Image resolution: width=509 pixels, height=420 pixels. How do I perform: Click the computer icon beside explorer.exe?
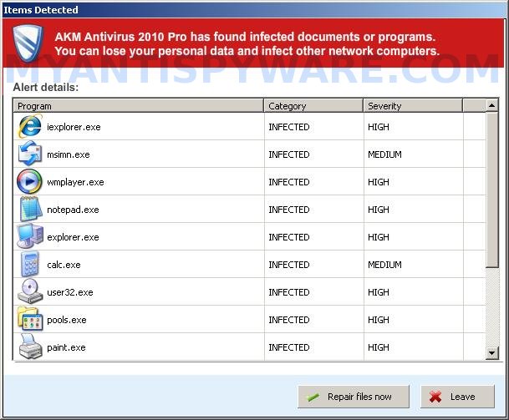click(30, 236)
